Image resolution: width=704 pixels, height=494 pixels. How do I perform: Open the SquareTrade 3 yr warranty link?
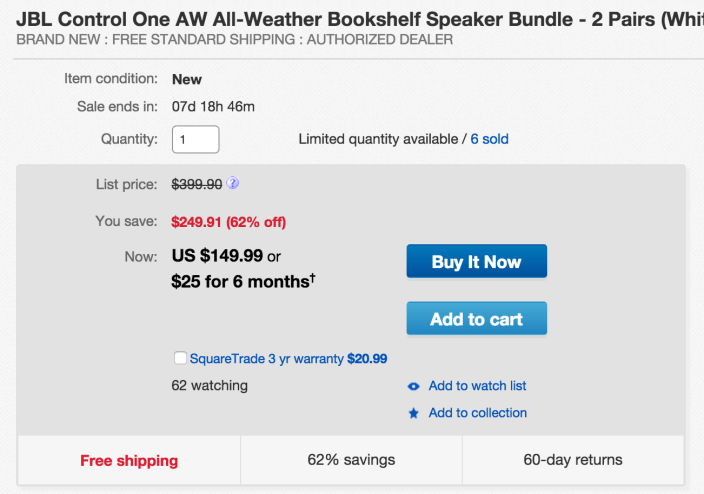(x=266, y=358)
